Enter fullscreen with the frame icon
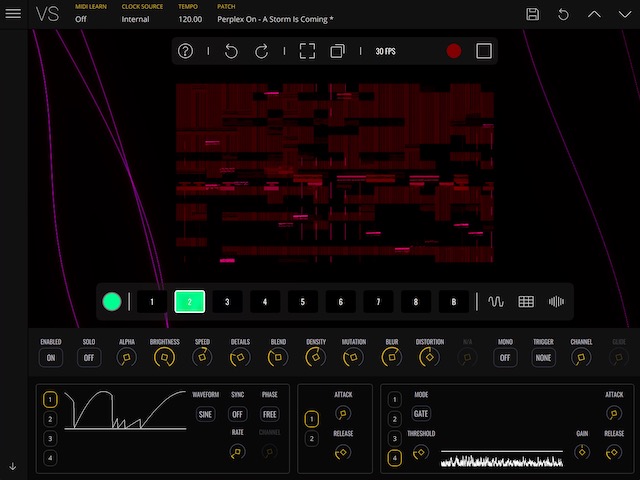 (307, 51)
